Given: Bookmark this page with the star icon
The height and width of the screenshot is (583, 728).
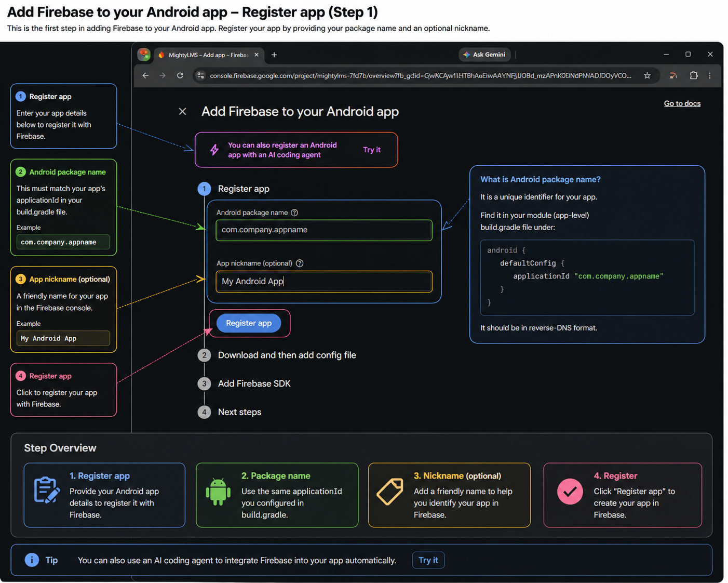Looking at the screenshot, I should (647, 75).
